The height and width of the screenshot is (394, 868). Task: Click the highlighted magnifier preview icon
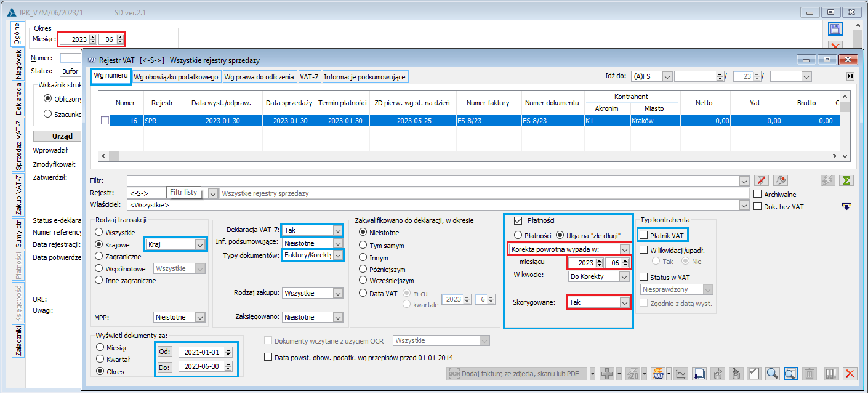click(x=791, y=373)
